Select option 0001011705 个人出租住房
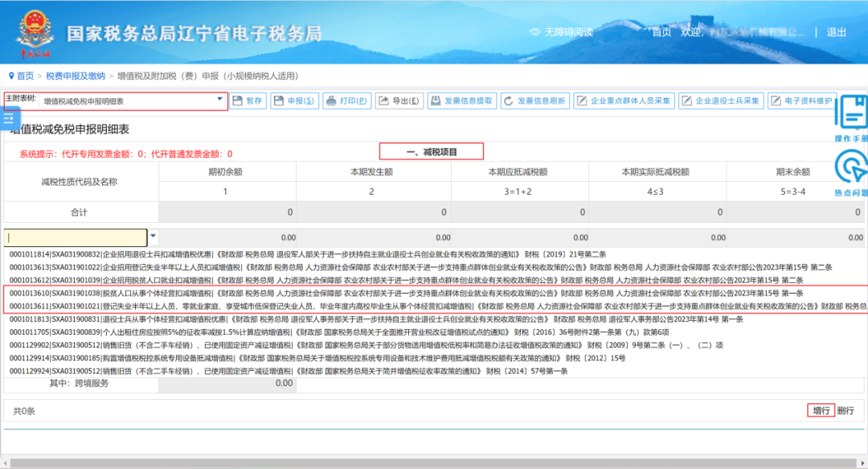 (x=339, y=332)
